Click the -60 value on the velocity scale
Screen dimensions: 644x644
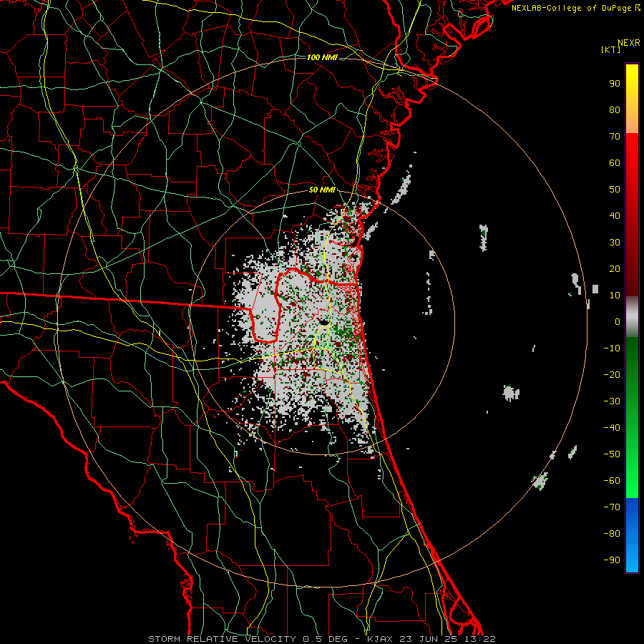pos(612,481)
